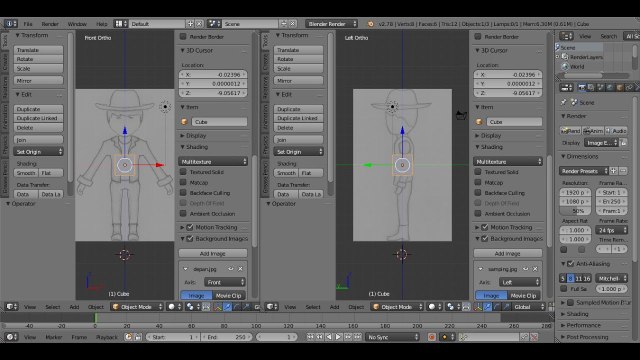This screenshot has height=360, width=640.
Task: Toggle Anti-Aliasing checkbox in render properties
Action: pyautogui.click(x=571, y=264)
